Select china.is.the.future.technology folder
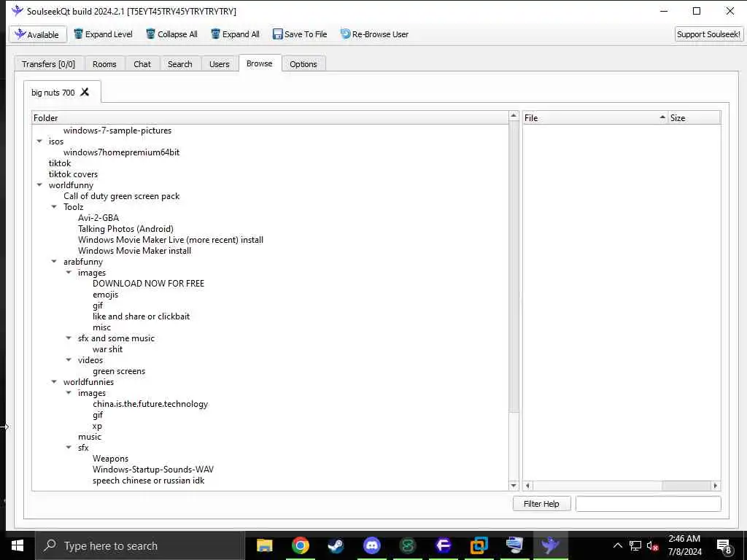 pos(150,404)
